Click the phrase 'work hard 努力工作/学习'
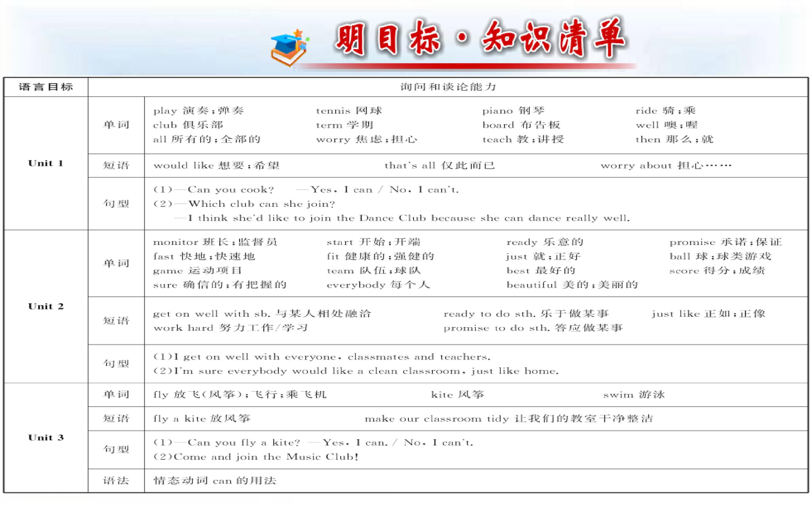 230,328
